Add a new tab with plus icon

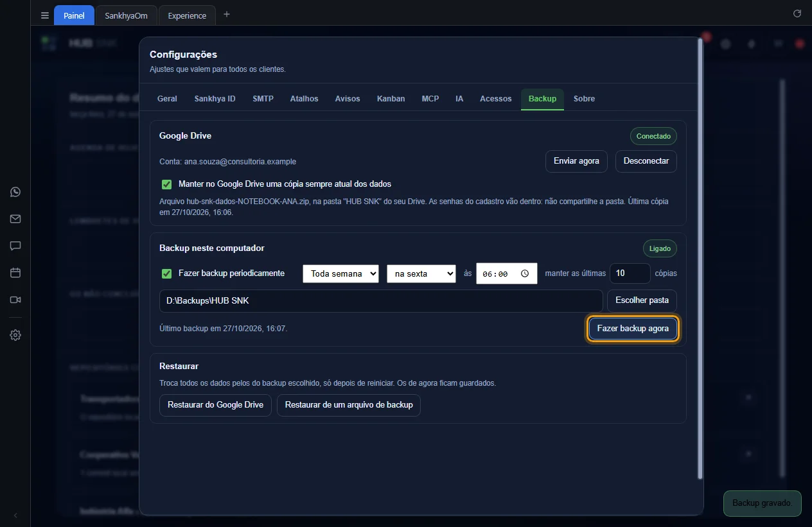coord(226,15)
